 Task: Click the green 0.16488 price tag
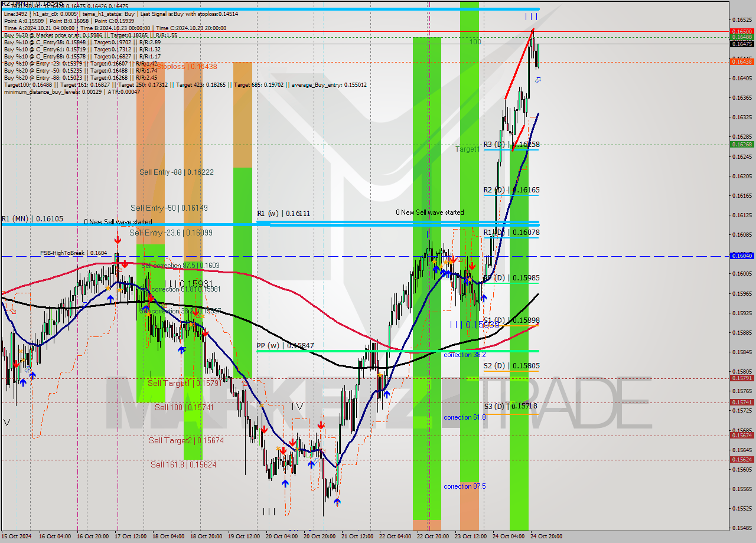tap(742, 37)
